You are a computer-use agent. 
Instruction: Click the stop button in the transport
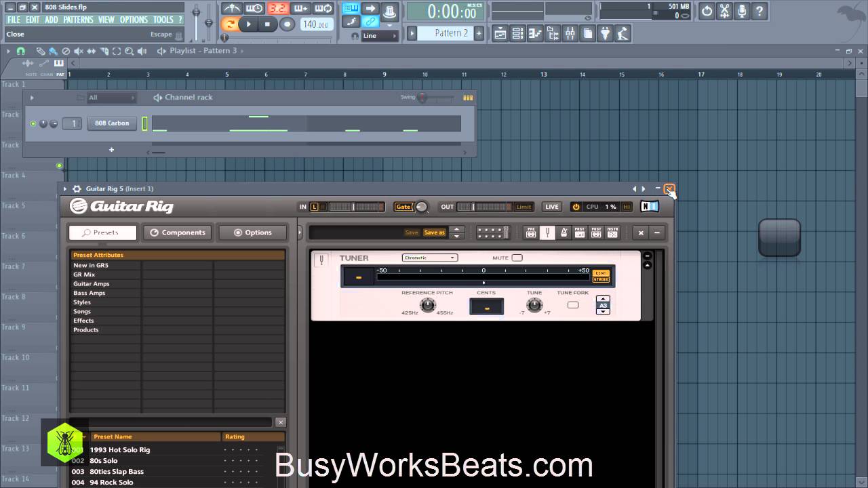[267, 24]
